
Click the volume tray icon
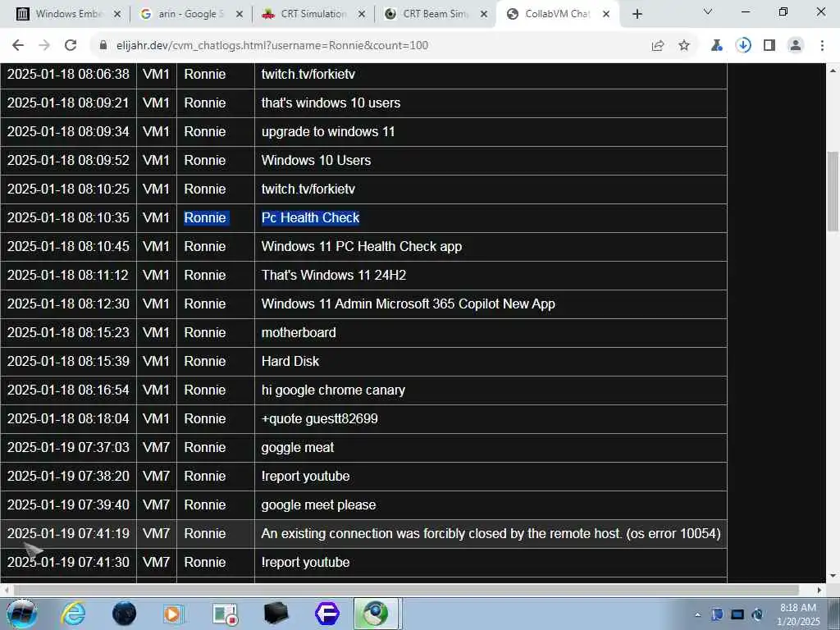click(x=757, y=614)
